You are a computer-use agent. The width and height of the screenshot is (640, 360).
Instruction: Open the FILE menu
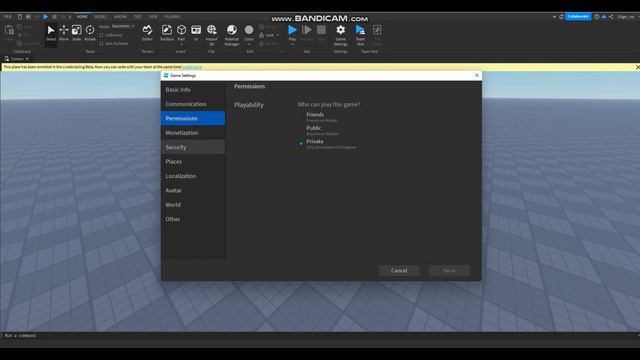[x=8, y=17]
